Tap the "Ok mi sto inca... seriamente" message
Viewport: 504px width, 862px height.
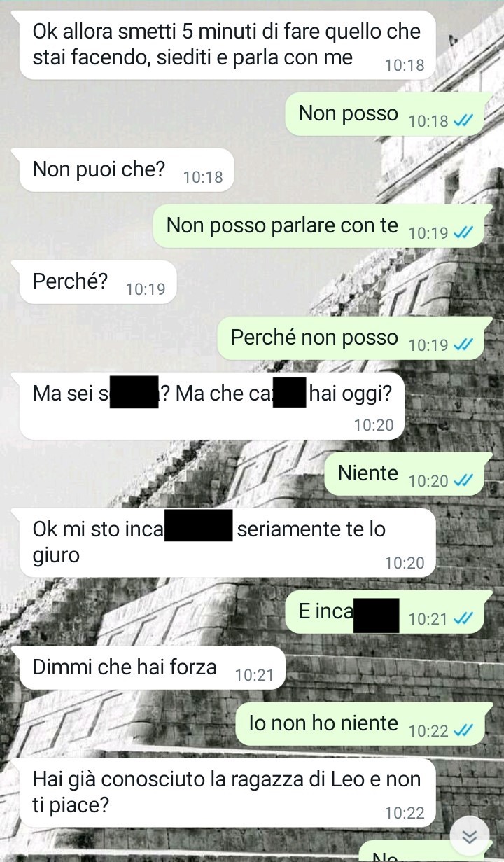point(229,543)
